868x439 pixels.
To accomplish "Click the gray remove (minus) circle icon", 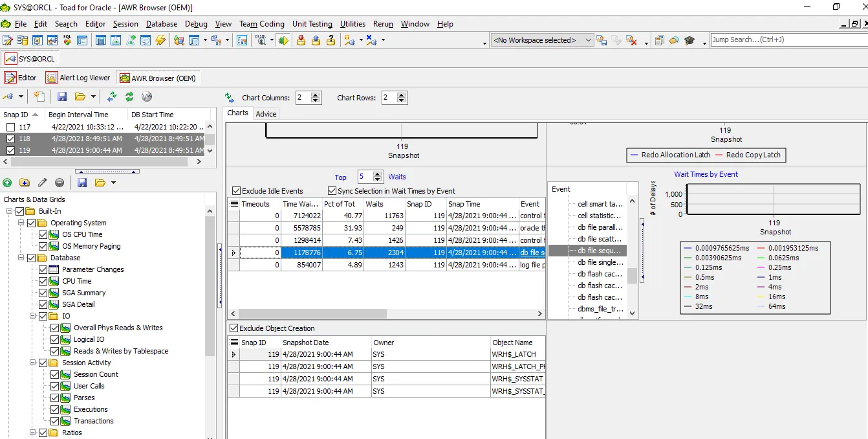I will click(60, 183).
